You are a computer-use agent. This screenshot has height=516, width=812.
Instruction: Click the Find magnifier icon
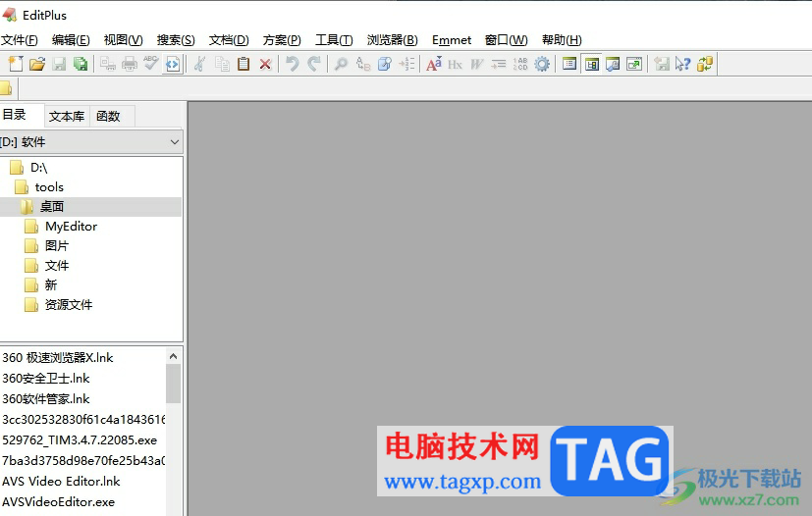(x=341, y=64)
